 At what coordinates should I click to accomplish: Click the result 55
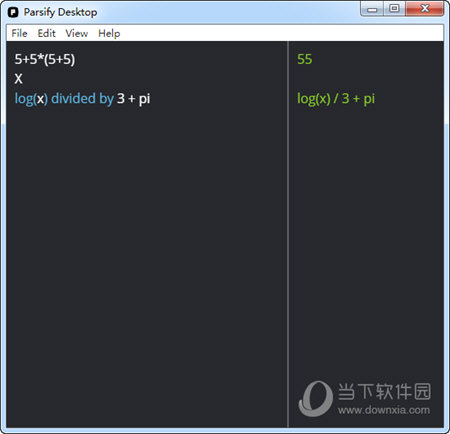click(x=304, y=59)
